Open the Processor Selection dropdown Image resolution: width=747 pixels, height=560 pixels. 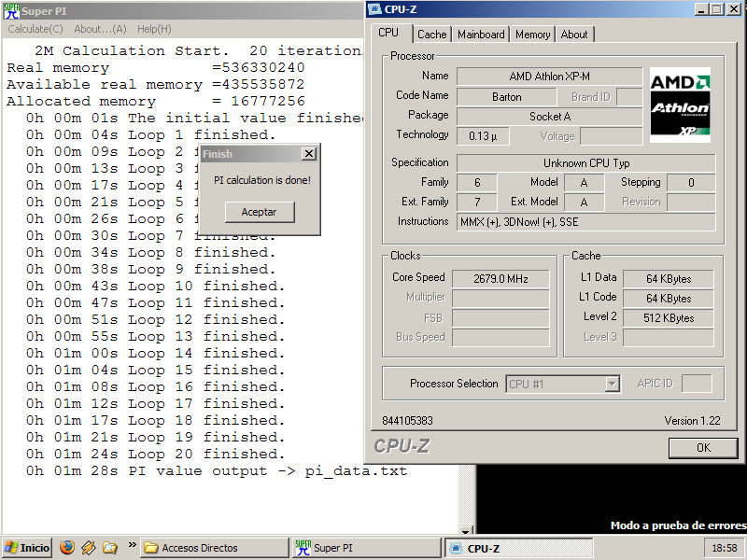tap(612, 385)
